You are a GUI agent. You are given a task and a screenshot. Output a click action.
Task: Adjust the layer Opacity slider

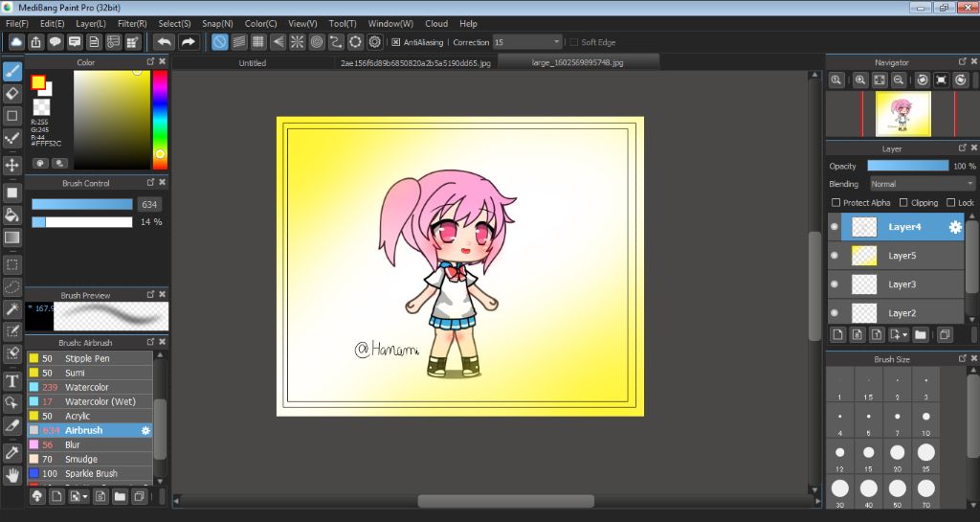pos(907,166)
